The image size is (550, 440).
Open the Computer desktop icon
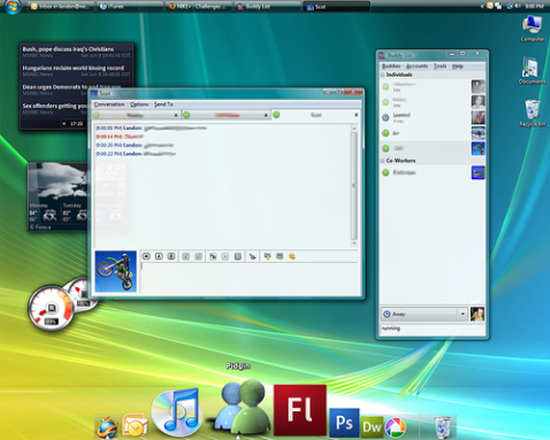click(532, 29)
